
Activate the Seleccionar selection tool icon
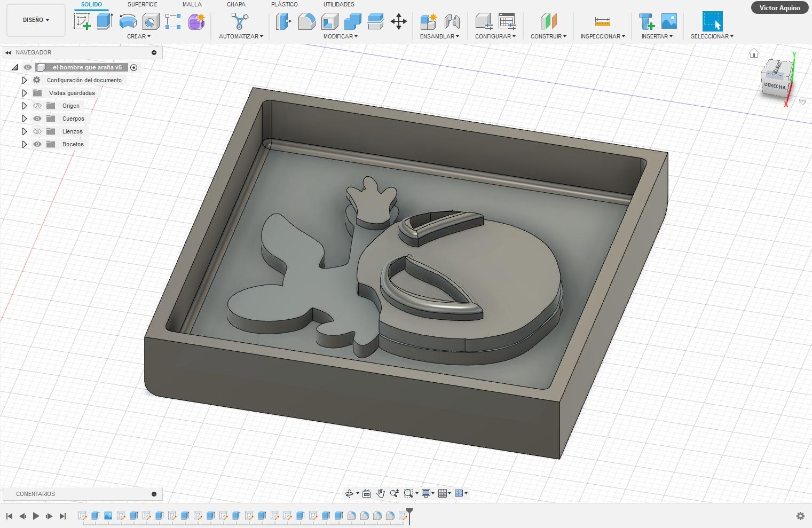coord(712,21)
